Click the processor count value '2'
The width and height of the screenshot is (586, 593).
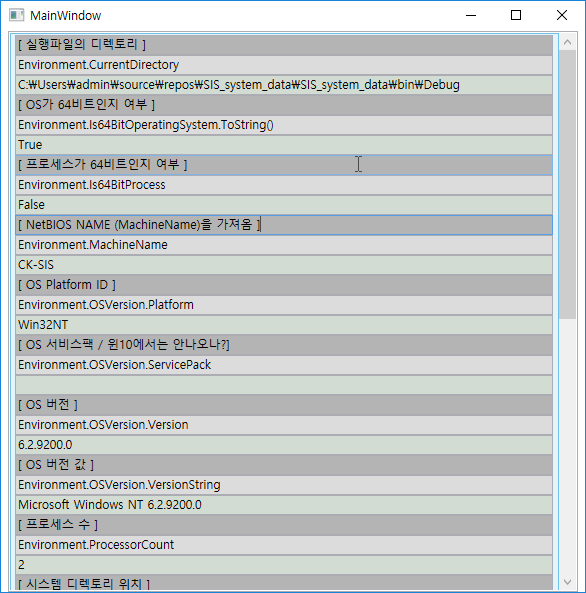[x=284, y=565]
